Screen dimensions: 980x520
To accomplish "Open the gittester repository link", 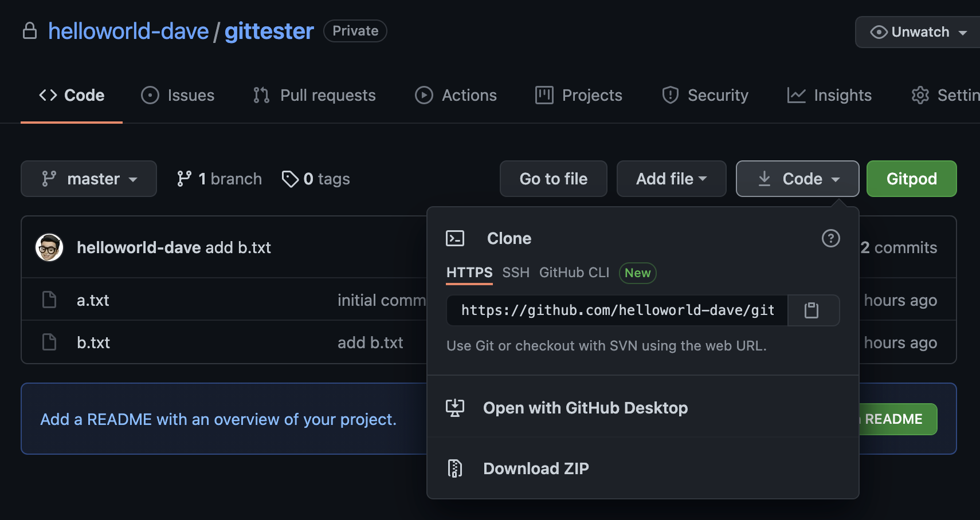I will [x=269, y=31].
